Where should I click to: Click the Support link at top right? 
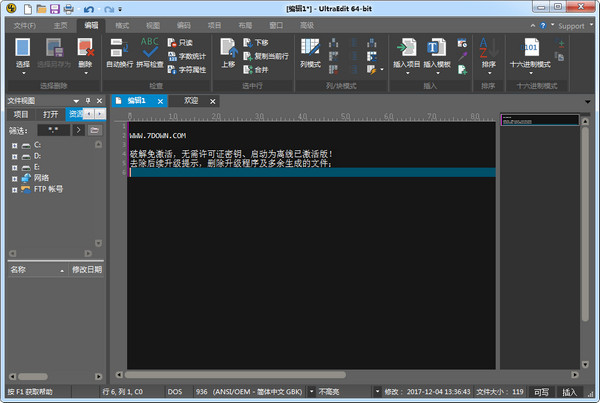coord(570,25)
